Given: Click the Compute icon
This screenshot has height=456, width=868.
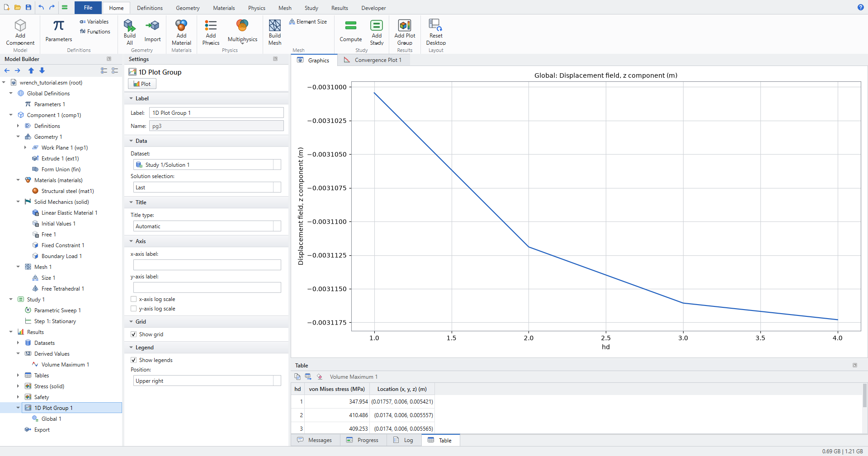Looking at the screenshot, I should (351, 25).
